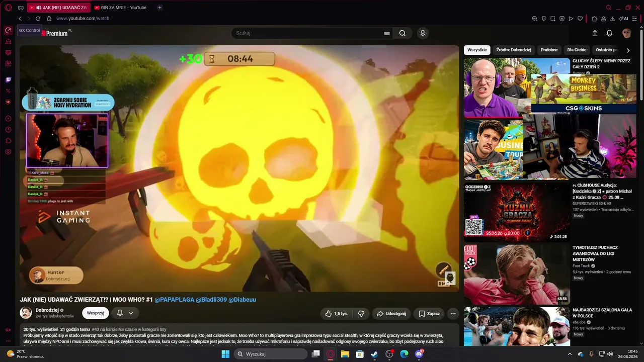Open the YouTube upload/create button
Image resolution: width=644 pixels, height=362 pixels.
click(595, 33)
